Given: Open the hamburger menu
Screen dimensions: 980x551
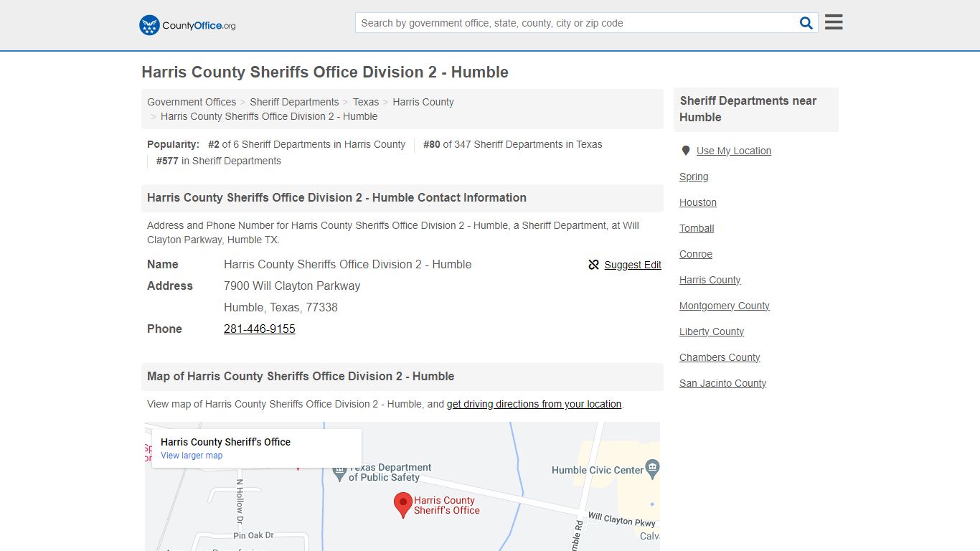Looking at the screenshot, I should tap(834, 22).
